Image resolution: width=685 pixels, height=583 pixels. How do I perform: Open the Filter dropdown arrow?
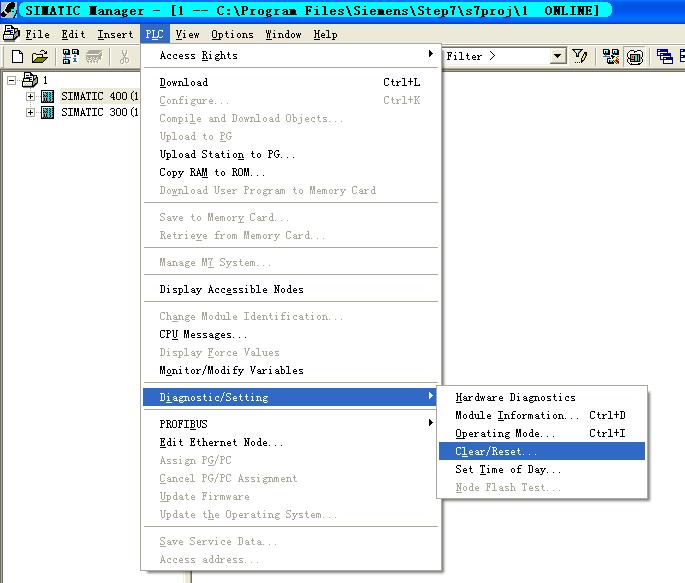557,56
